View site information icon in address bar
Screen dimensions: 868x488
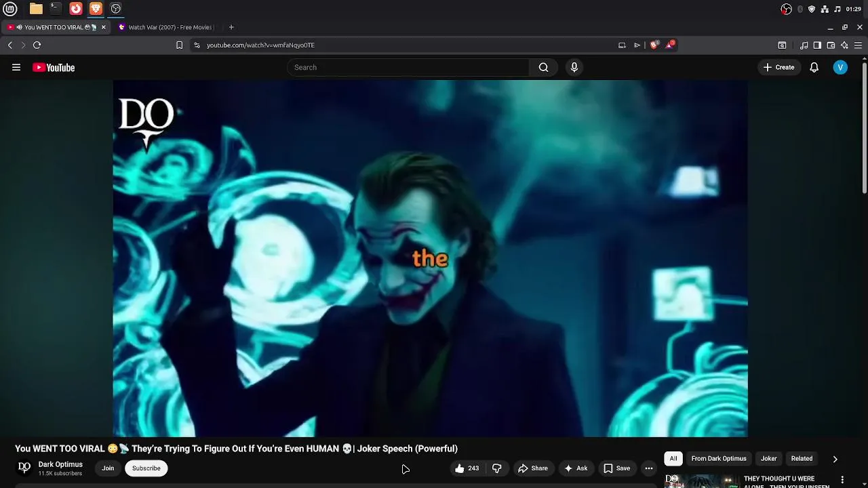tap(197, 45)
